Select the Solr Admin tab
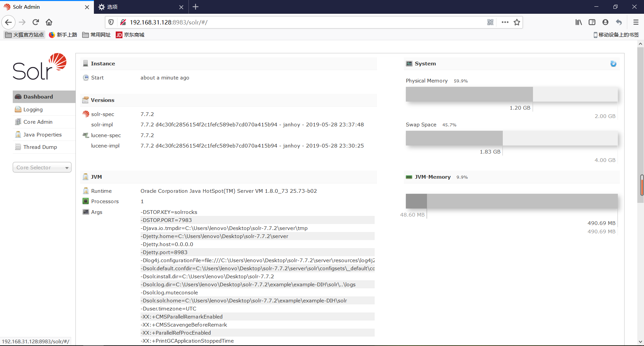 tap(47, 7)
